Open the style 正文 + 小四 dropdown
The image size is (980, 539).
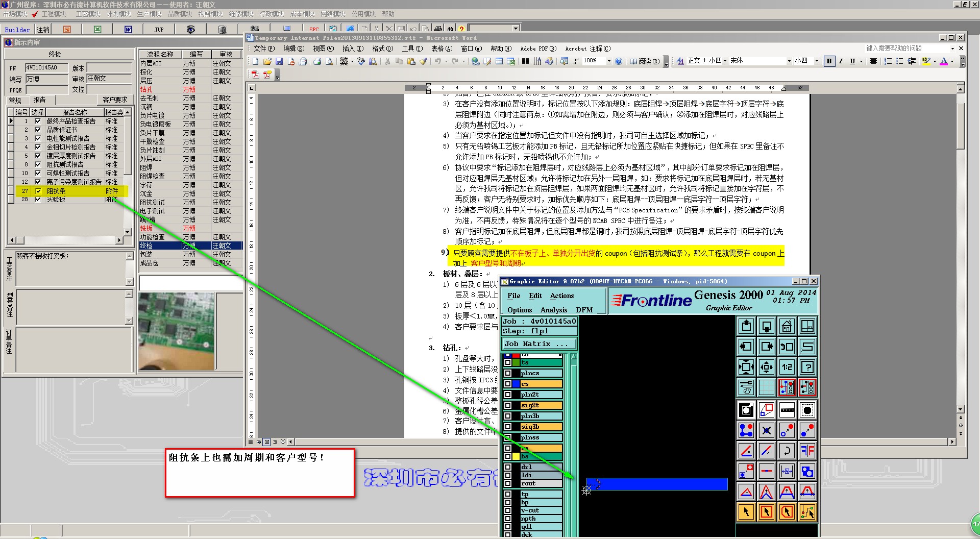[725, 61]
